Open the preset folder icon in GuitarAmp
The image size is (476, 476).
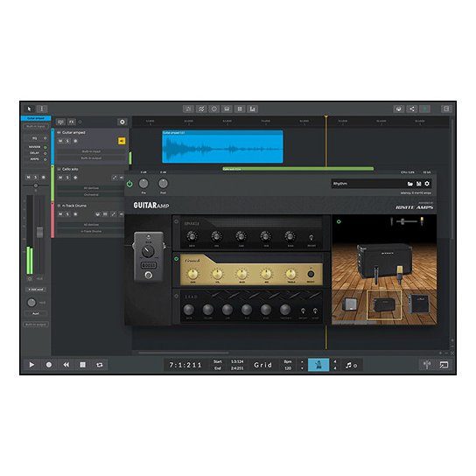point(410,184)
